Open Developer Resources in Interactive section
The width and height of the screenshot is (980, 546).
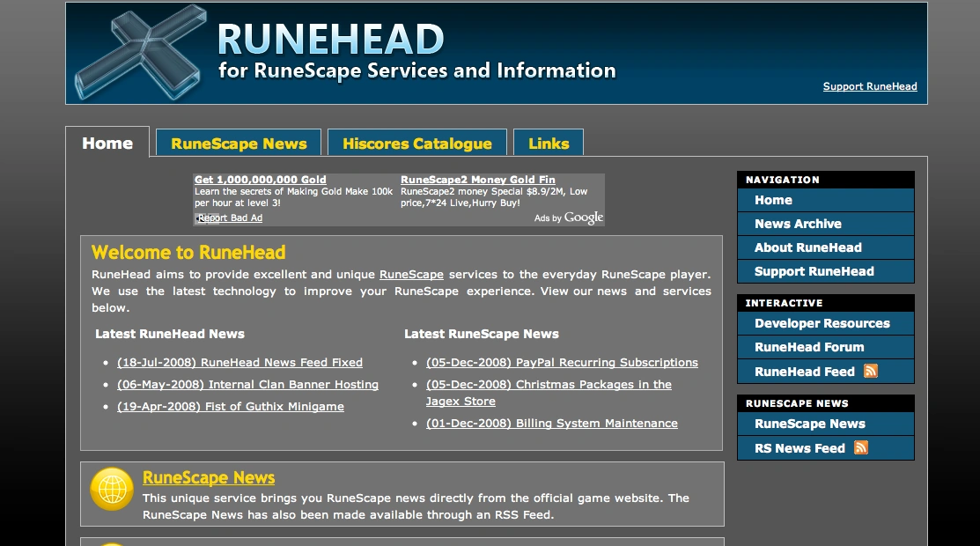point(822,323)
